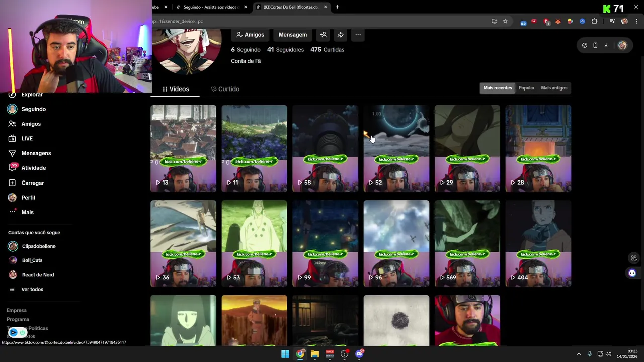Click the download icon in top pill
The image size is (644, 362).
click(x=606, y=45)
